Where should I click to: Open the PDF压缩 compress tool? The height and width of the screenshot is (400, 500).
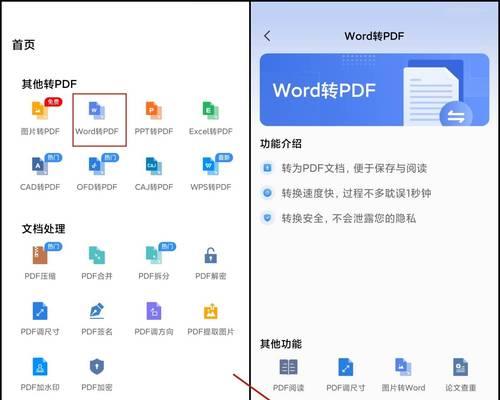coord(40,255)
